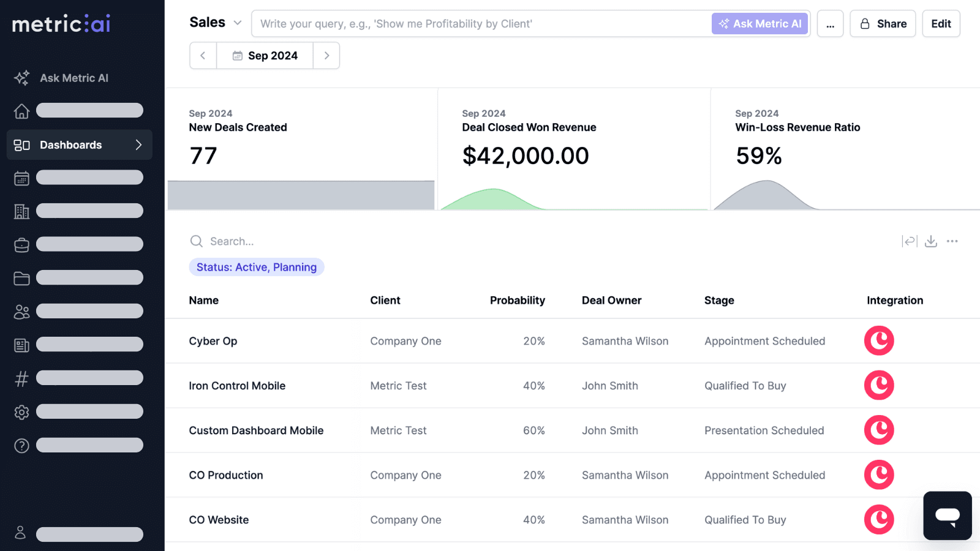Screen dimensions: 980x551
Task: Download the deals table data
Action: coord(930,241)
